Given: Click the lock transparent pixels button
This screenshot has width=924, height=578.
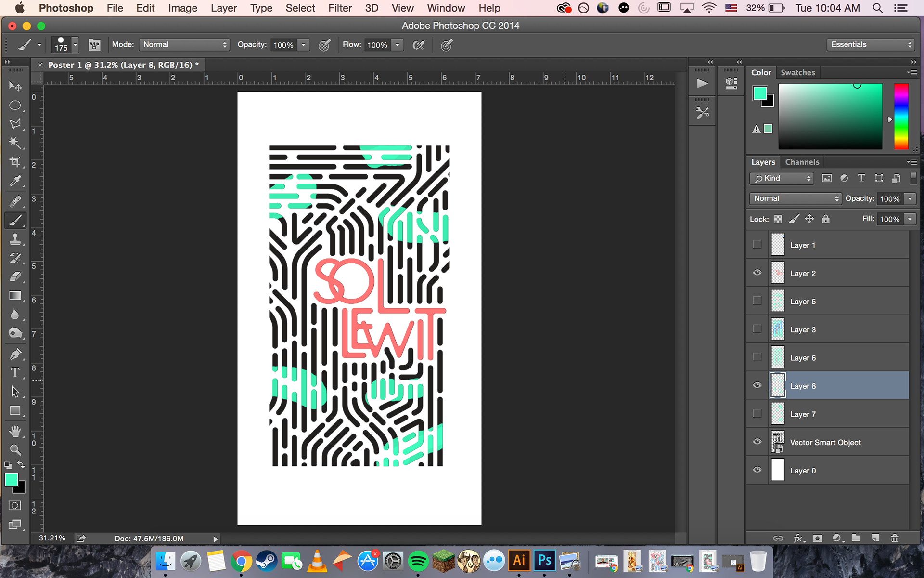Looking at the screenshot, I should point(778,219).
